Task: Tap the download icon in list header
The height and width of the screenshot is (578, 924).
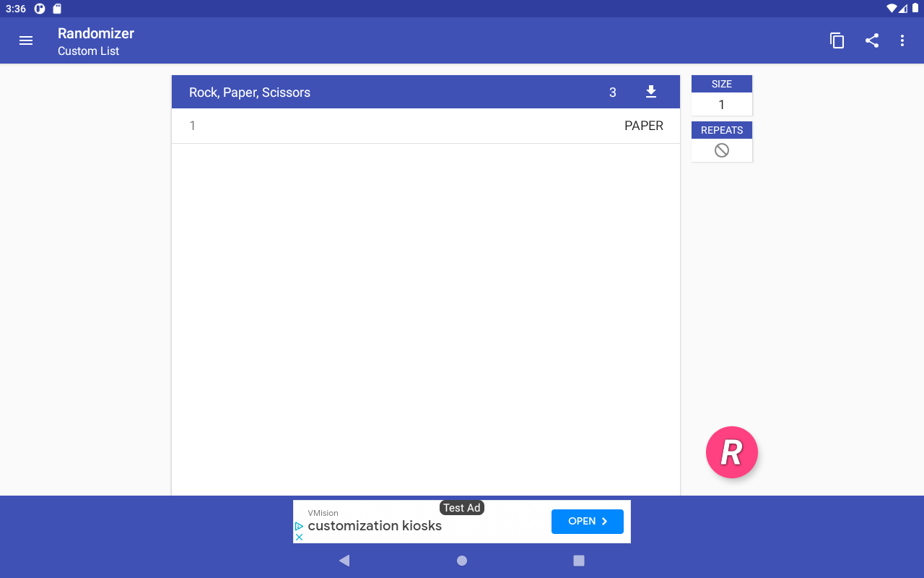Action: (651, 92)
